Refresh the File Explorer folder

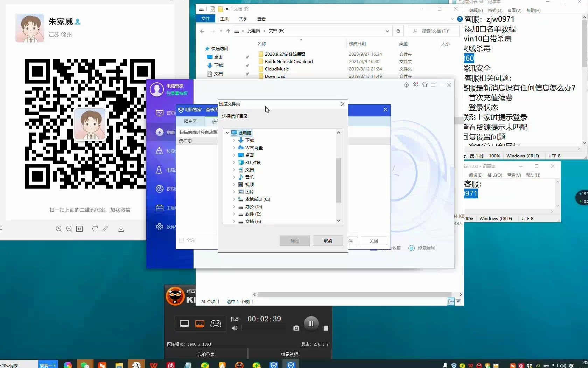pyautogui.click(x=398, y=31)
